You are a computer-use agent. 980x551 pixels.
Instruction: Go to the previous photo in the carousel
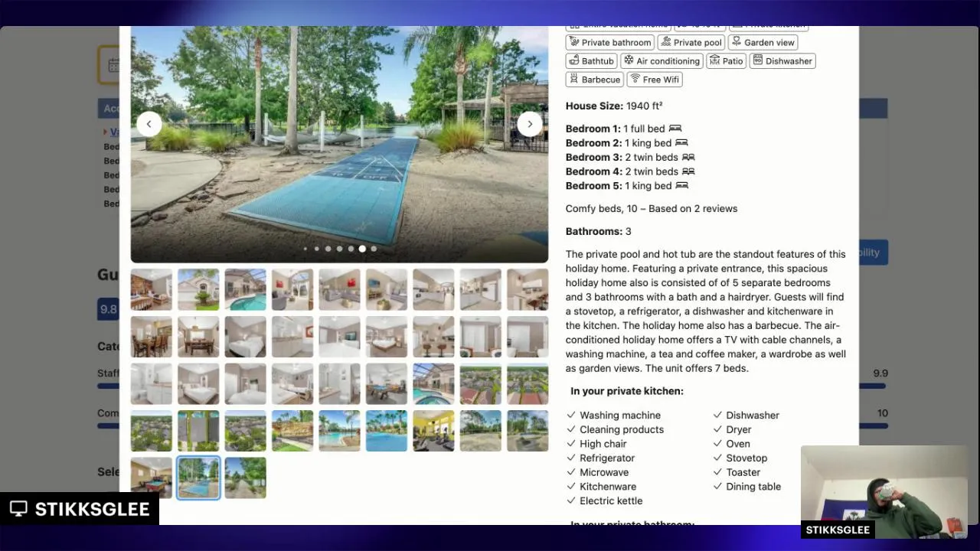pyautogui.click(x=149, y=124)
